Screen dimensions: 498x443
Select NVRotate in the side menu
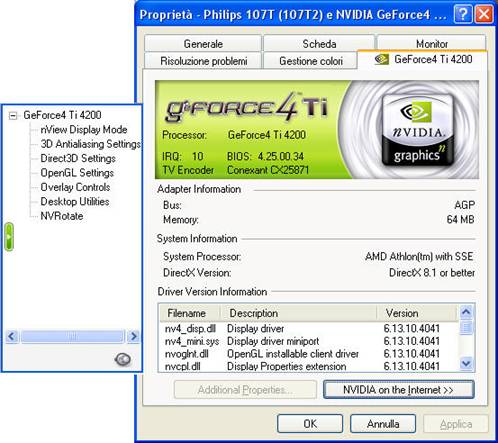[62, 216]
